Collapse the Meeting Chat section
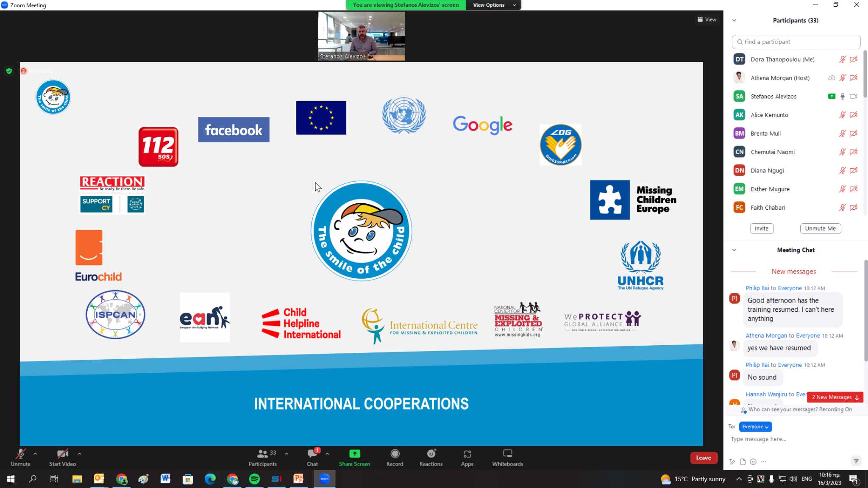 tap(734, 250)
